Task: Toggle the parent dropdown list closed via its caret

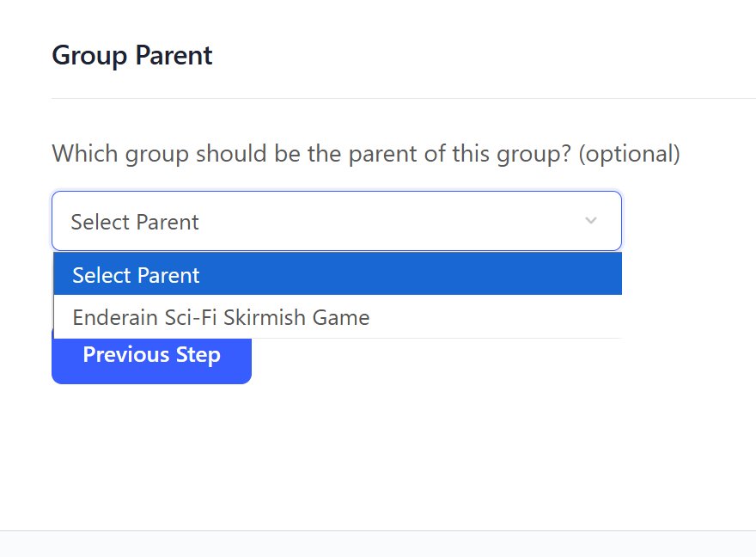Action: coord(591,221)
